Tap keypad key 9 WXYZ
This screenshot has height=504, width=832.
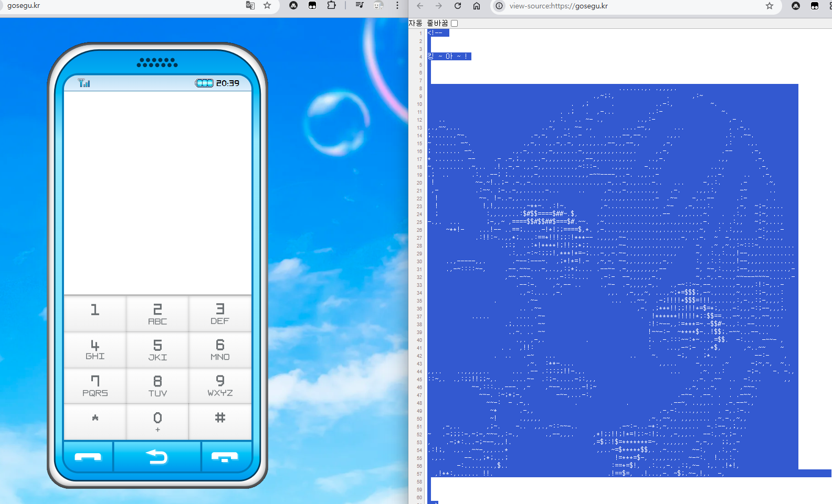click(220, 386)
